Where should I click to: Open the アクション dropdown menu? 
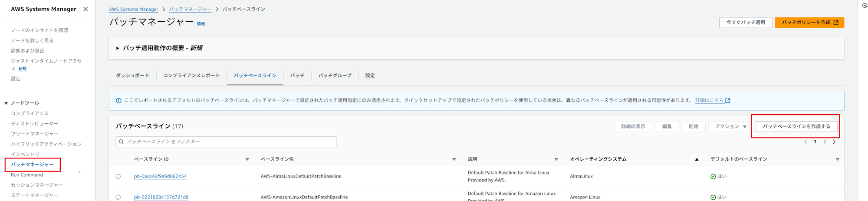[x=730, y=126]
